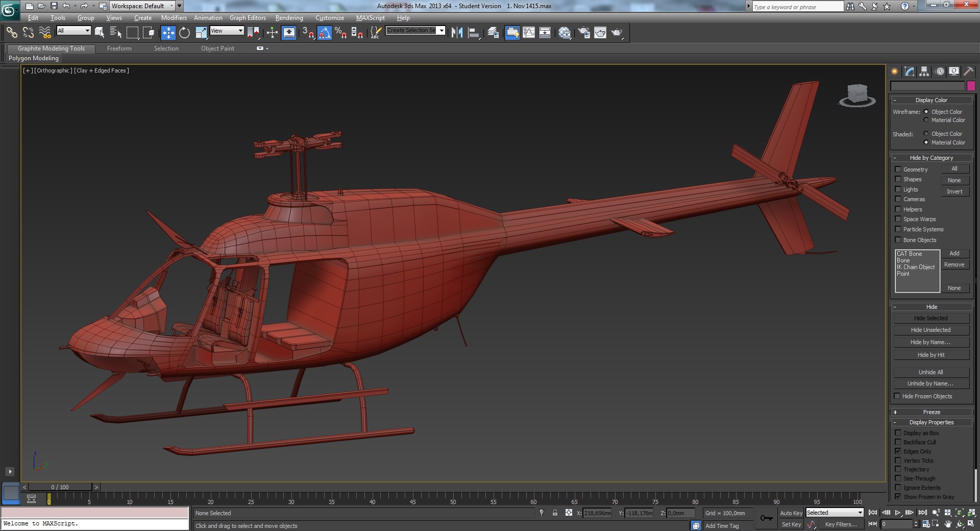Select Wireframe Material Color radio button
The width and height of the screenshot is (980, 531).
click(926, 120)
